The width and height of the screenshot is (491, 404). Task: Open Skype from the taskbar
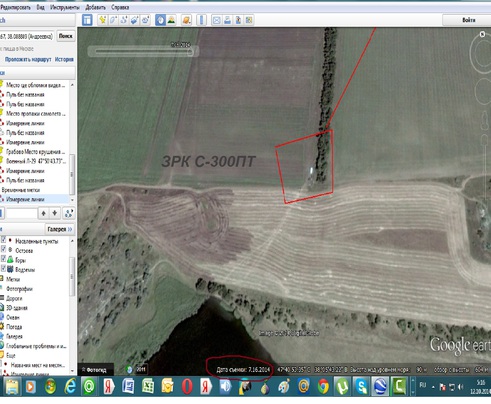pos(361,386)
